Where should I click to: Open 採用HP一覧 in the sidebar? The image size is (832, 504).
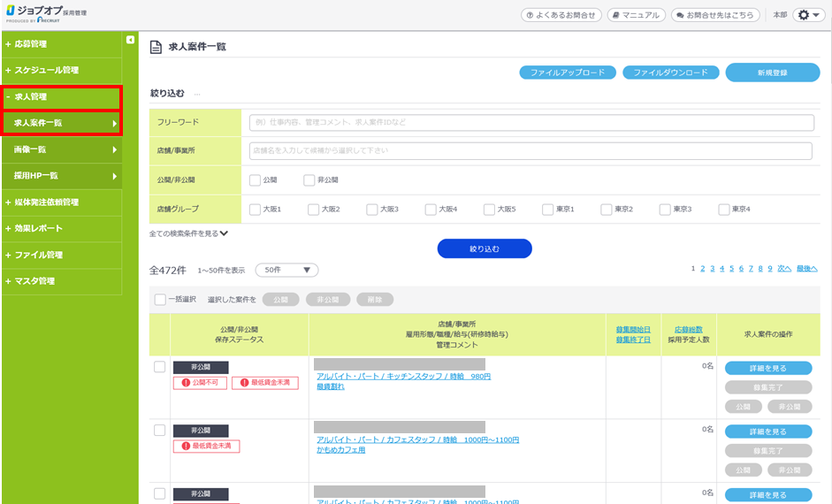(x=61, y=176)
